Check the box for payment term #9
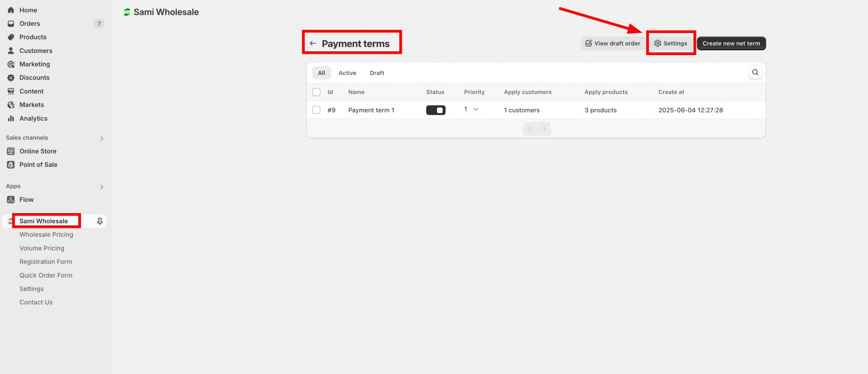Image resolution: width=868 pixels, height=374 pixels. (316, 110)
